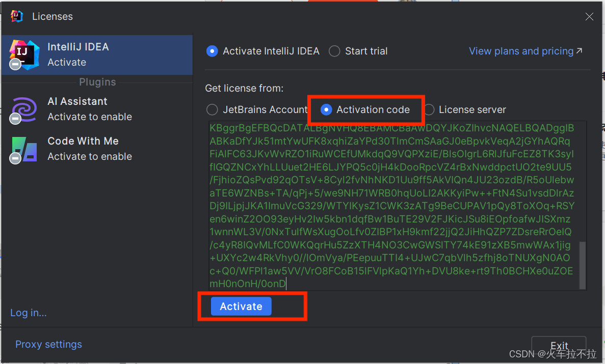Click the Code With Me icon
Image resolution: width=605 pixels, height=364 pixels.
click(x=24, y=149)
